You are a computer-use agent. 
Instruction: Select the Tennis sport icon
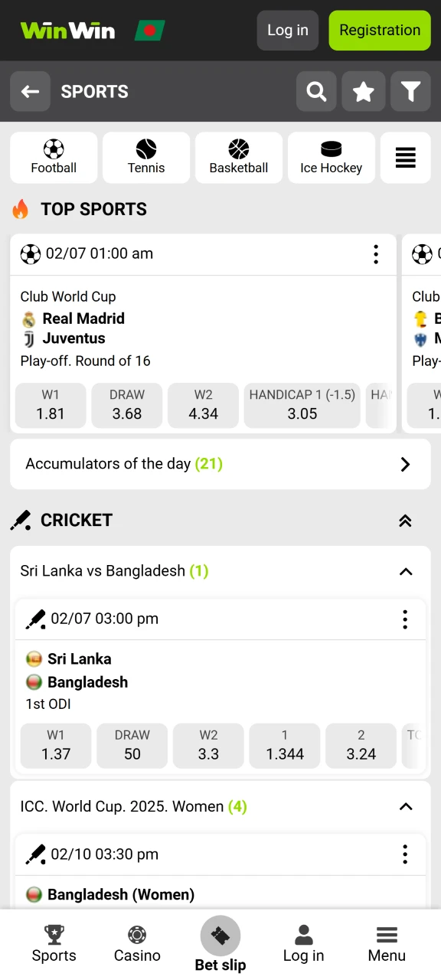pos(146,158)
